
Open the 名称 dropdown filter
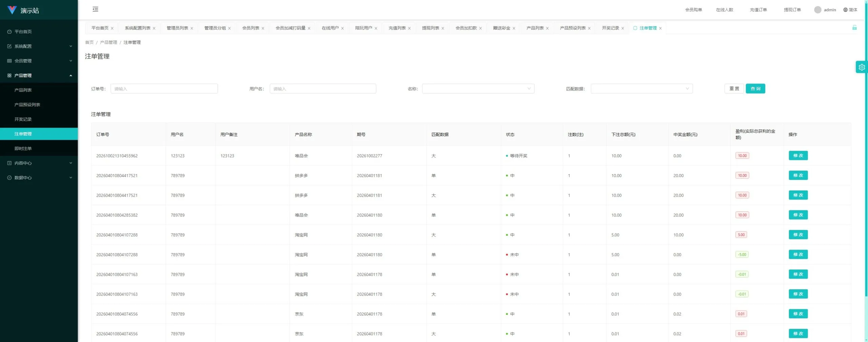478,89
